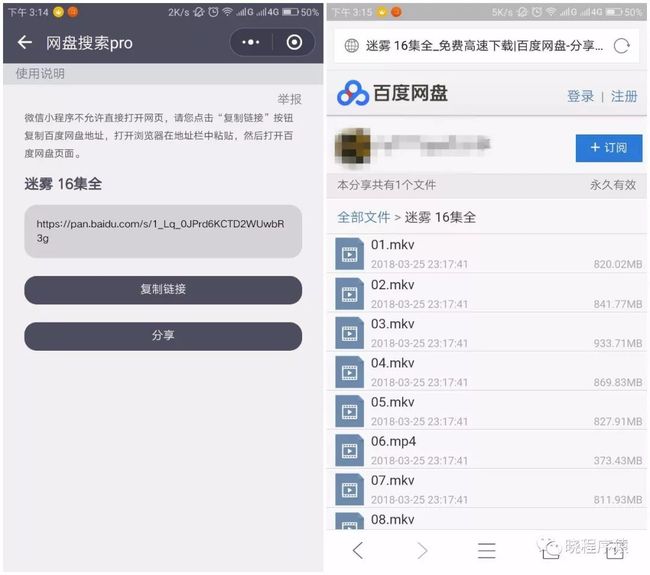
Task: Open video icon of 05.mkv
Action: click(x=349, y=411)
